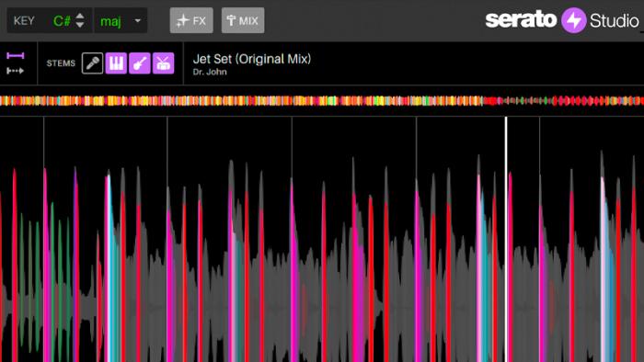Click the Serato Studio lightning logo
The height and width of the screenshot is (362, 644).
tap(574, 20)
